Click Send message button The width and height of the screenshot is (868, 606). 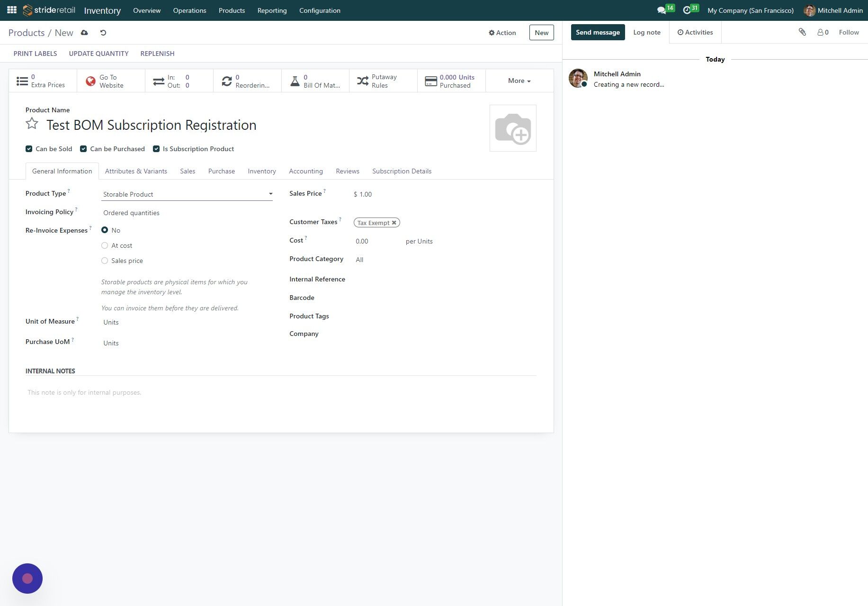[598, 32]
